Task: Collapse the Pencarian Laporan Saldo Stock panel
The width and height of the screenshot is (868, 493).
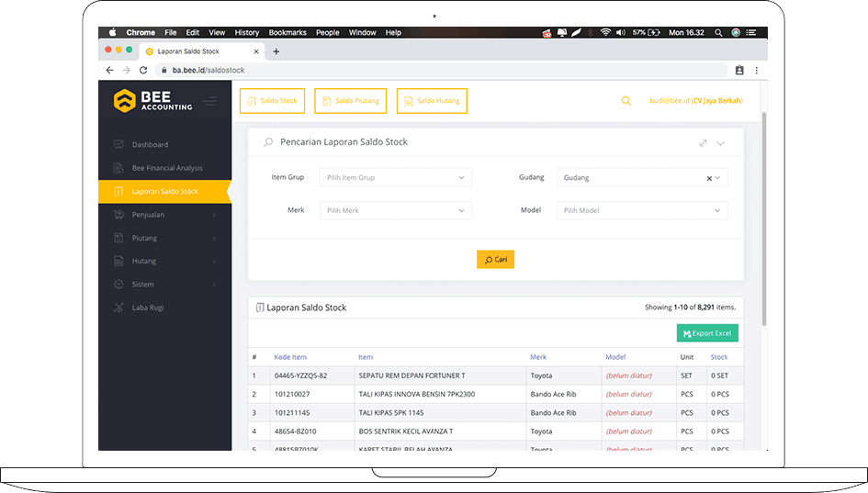Action: coord(720,143)
